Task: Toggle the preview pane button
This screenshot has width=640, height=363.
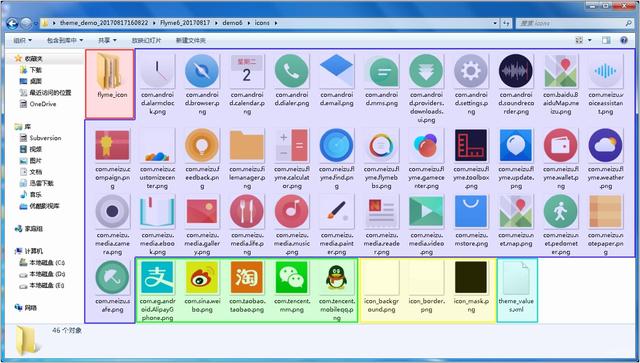Action: (606, 40)
